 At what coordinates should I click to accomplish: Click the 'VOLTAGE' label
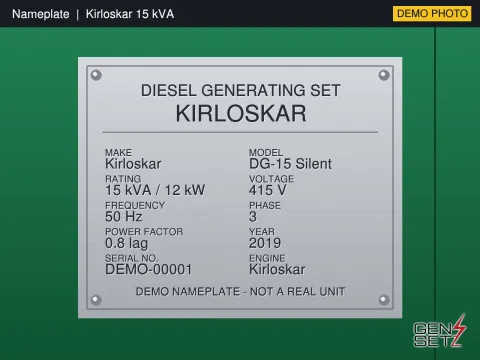272,179
